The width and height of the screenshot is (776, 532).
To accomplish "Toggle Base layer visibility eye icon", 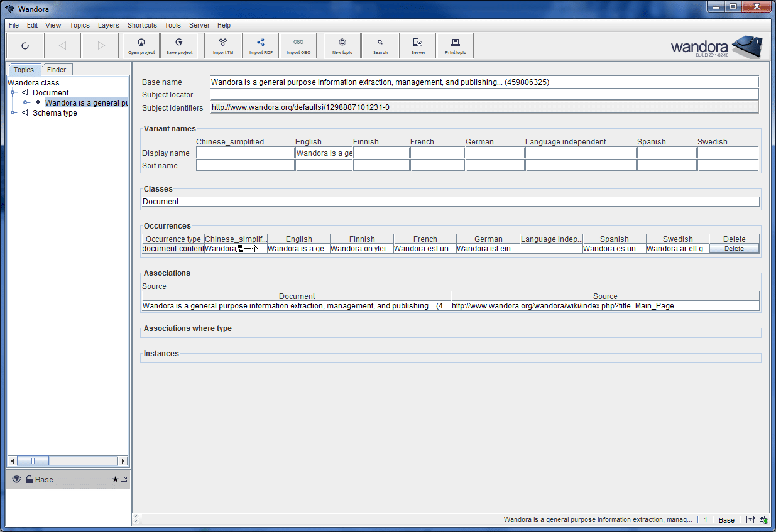I will (x=16, y=479).
